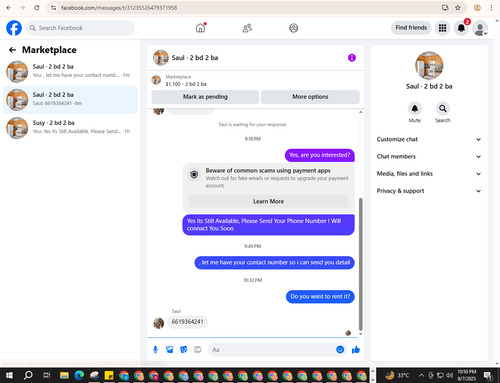This screenshot has width=500, height=383.
Task: Click Learn More about scams
Action: [268, 201]
